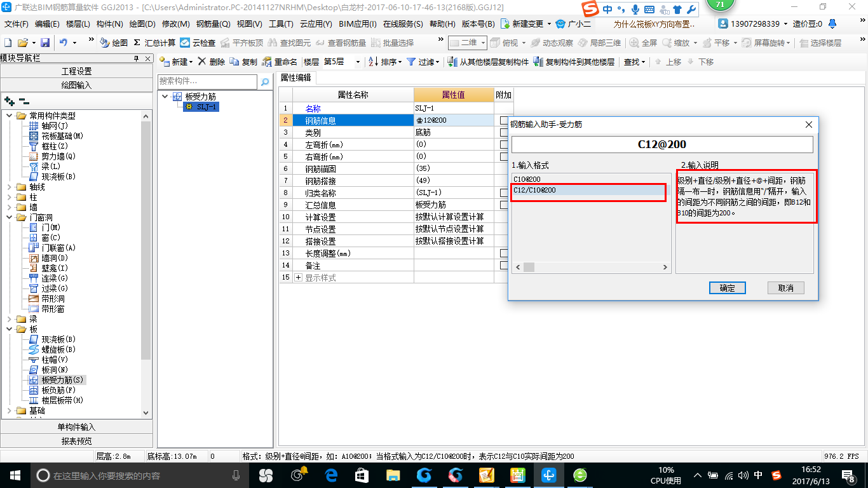The image size is (868, 488).
Task: Run 汇总计算 summary calculation
Action: click(x=154, y=43)
